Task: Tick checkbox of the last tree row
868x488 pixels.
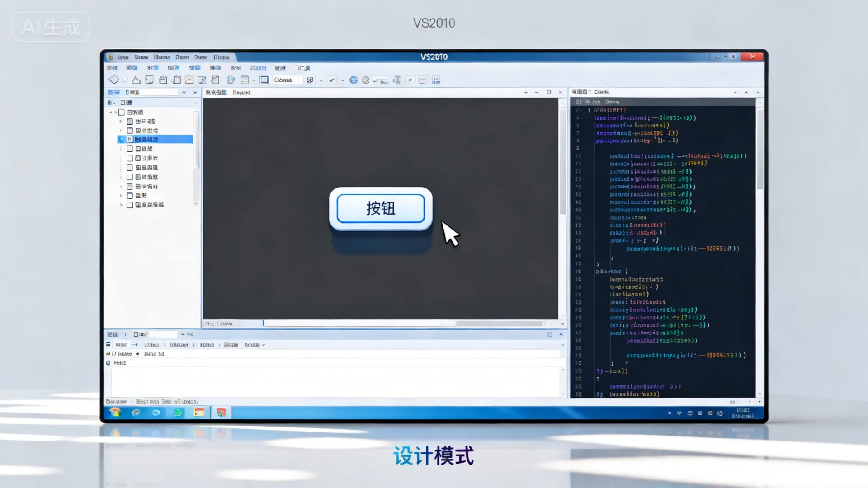Action: [x=130, y=205]
